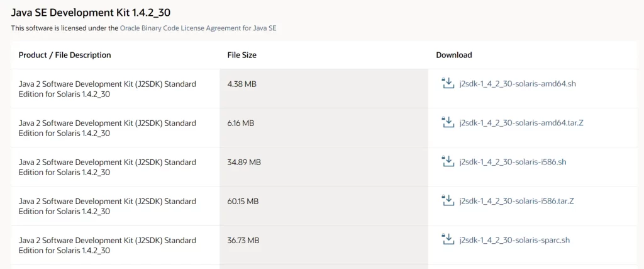This screenshot has width=644, height=269.
Task: Select the 36.73 MB file size cell
Action: (x=324, y=244)
